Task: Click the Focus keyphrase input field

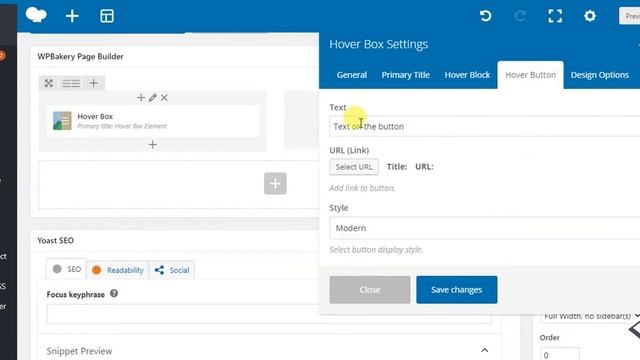Action: coord(269,314)
